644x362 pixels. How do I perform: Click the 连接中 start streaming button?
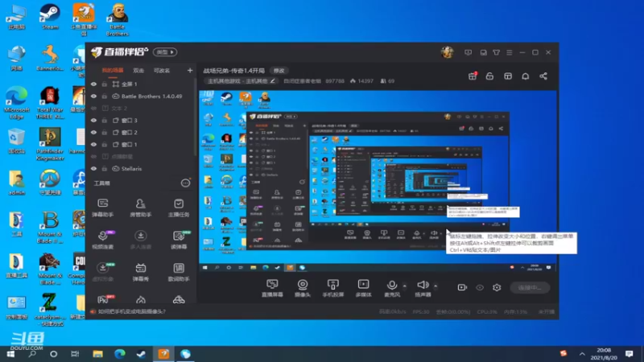click(x=530, y=287)
